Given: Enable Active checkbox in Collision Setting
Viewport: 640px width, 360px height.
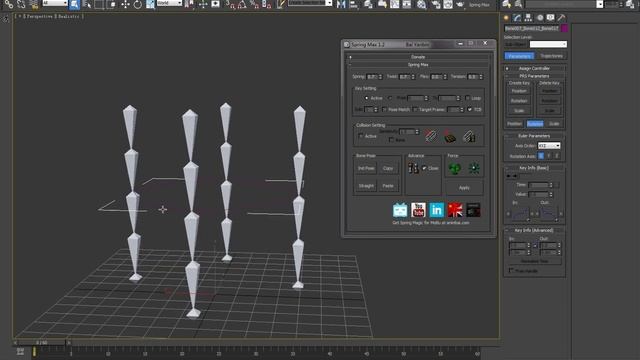Looking at the screenshot, I should pyautogui.click(x=361, y=136).
